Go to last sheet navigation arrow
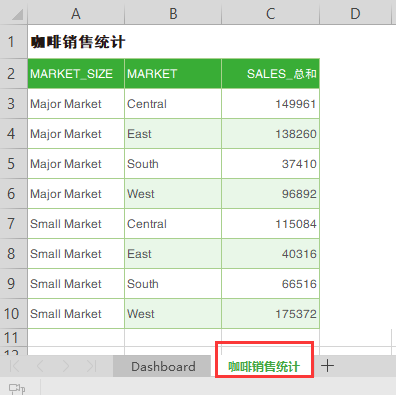This screenshot has height=395, width=396. coord(91,366)
